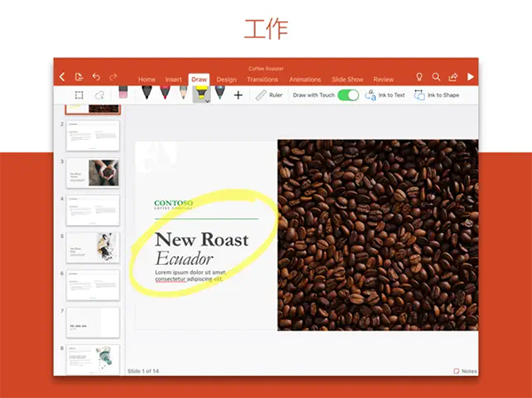Open the Notes pane
The image size is (532, 398).
coord(465,371)
